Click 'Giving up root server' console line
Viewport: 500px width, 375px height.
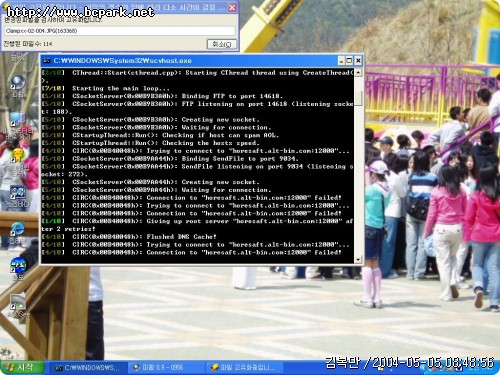pyautogui.click(x=197, y=225)
